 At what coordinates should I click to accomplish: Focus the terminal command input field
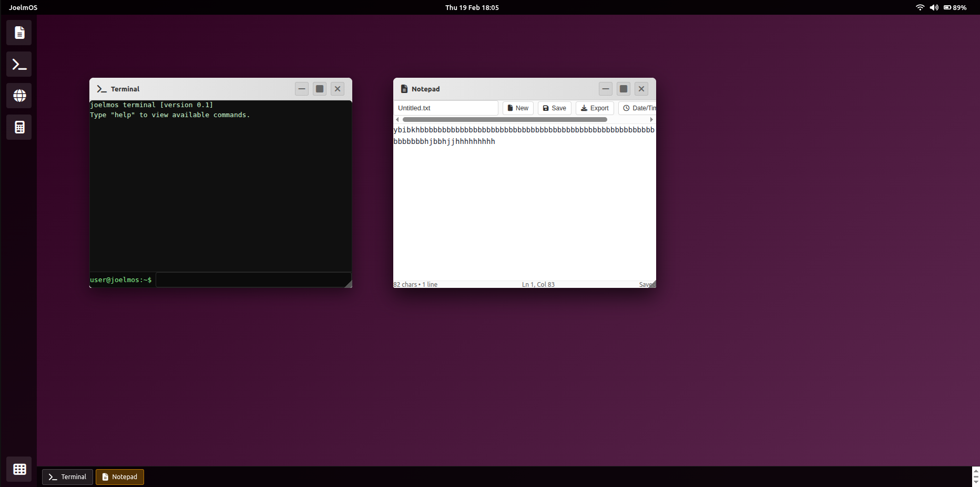pyautogui.click(x=252, y=280)
